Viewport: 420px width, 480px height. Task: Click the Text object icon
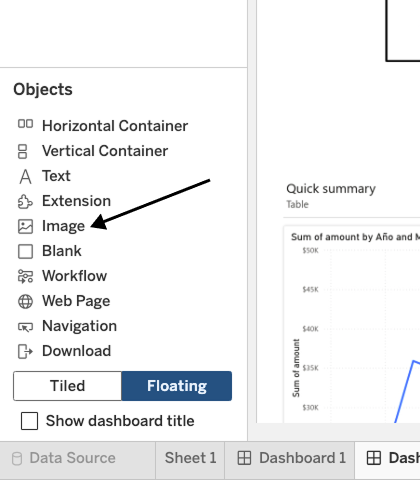pos(25,177)
